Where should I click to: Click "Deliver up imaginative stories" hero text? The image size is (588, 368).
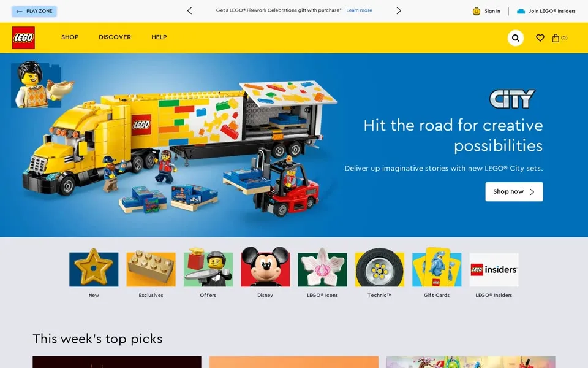[x=443, y=168]
